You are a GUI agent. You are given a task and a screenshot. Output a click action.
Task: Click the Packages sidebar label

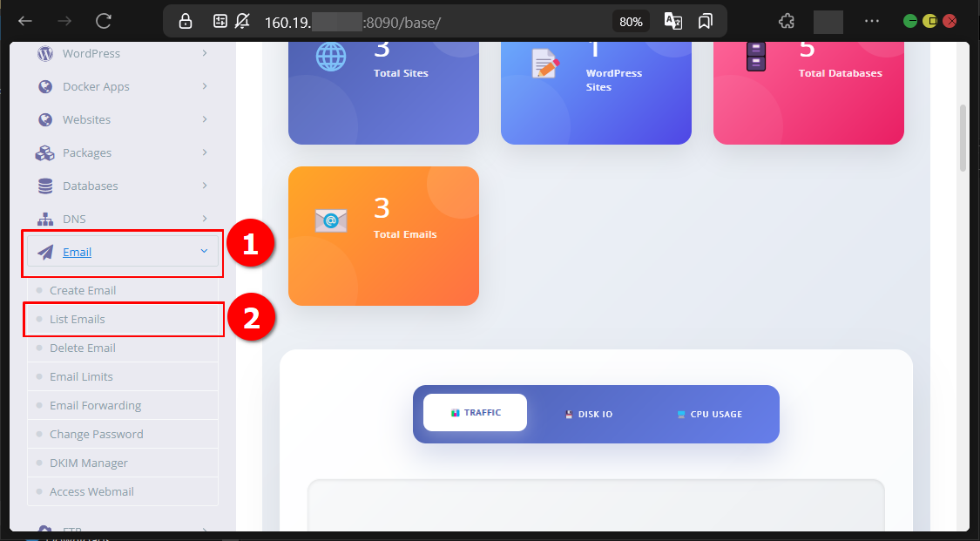click(x=87, y=153)
